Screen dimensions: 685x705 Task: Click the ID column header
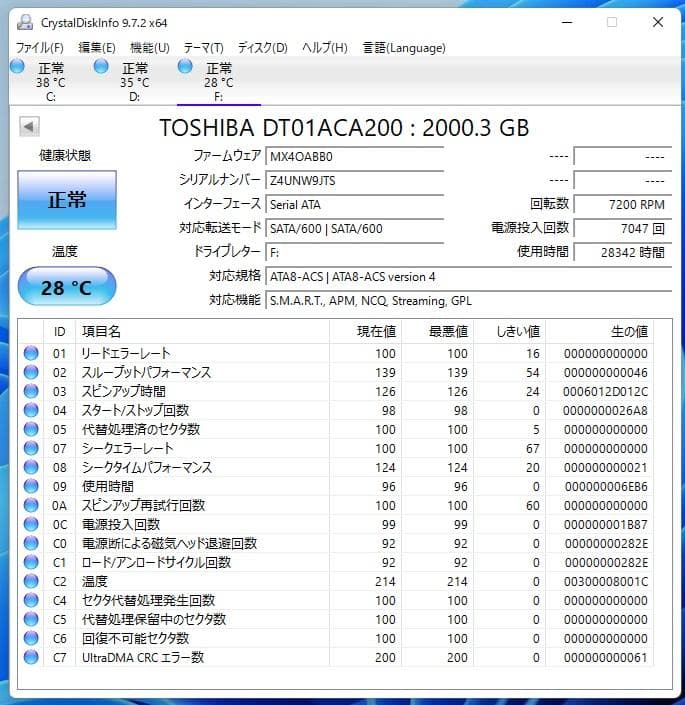coord(59,332)
